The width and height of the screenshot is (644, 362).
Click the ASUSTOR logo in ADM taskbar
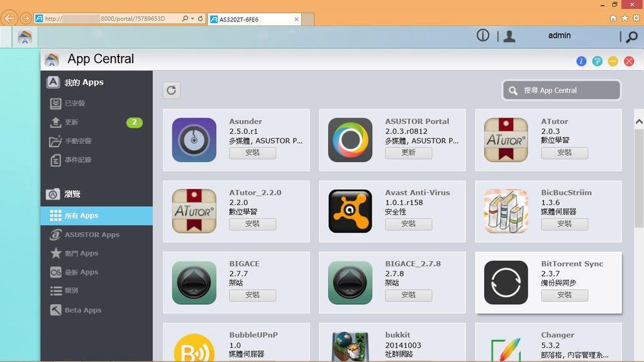25,37
